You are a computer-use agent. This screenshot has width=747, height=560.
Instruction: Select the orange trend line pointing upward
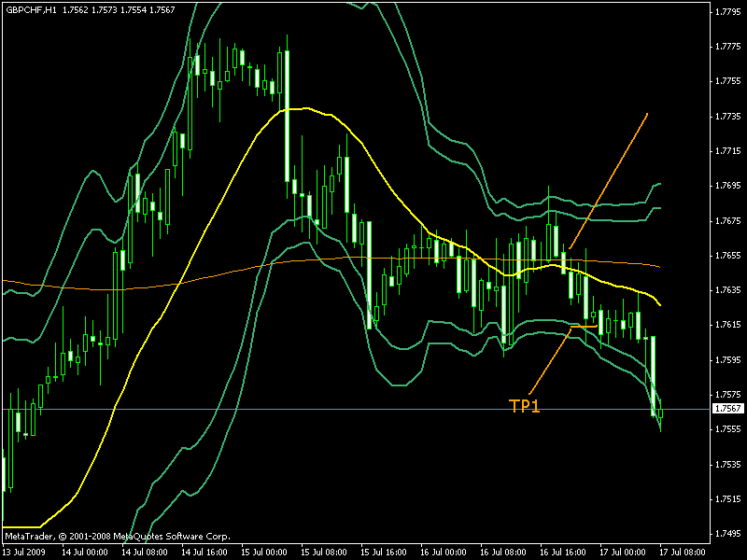609,181
